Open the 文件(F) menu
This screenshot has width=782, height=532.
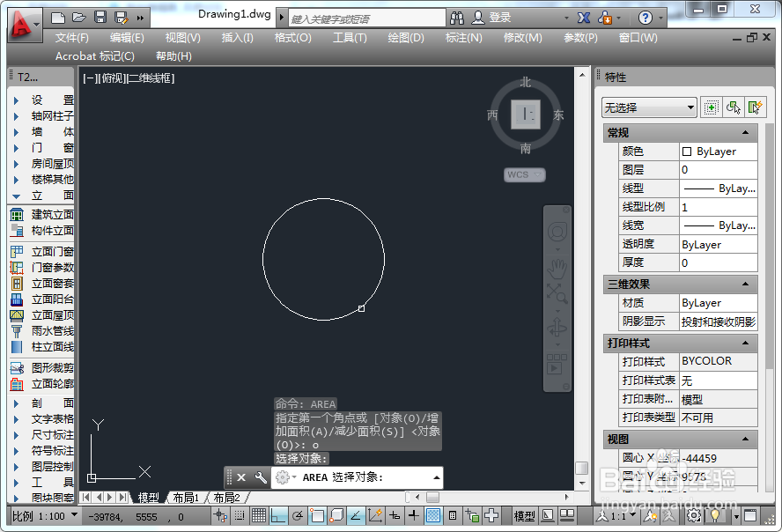pos(72,38)
